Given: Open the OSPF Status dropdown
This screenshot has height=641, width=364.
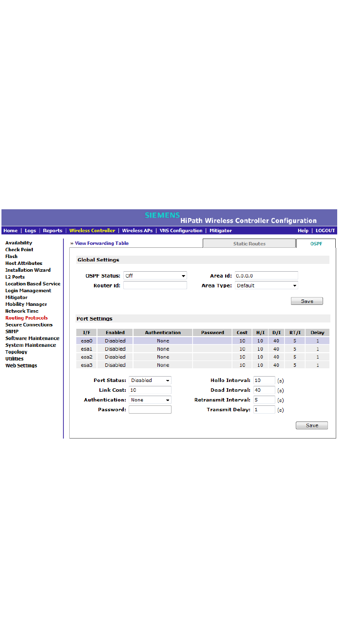Looking at the screenshot, I should [155, 276].
